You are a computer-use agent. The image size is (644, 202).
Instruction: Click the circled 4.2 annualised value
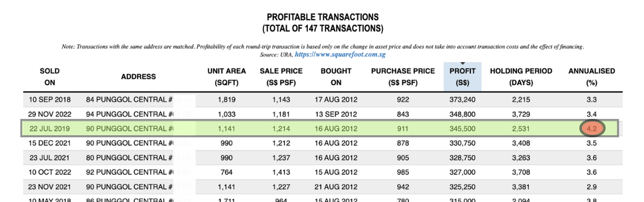click(x=592, y=128)
